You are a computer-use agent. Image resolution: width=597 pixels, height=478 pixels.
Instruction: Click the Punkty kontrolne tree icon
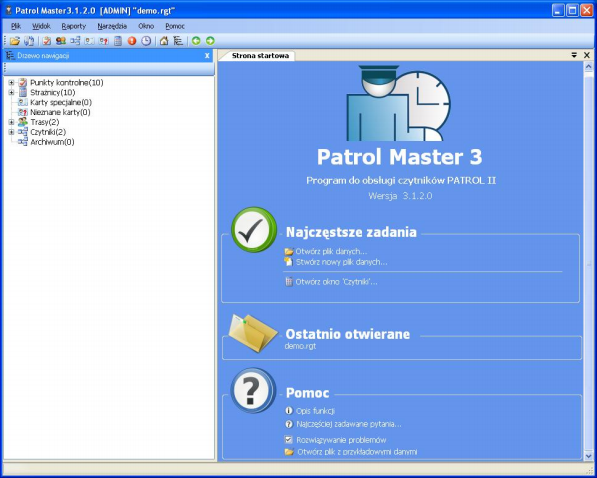tap(23, 82)
